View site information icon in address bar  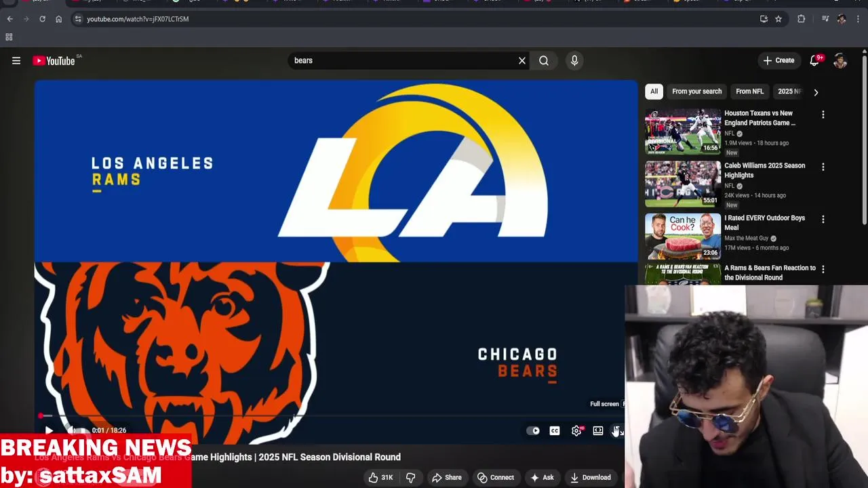pos(78,19)
